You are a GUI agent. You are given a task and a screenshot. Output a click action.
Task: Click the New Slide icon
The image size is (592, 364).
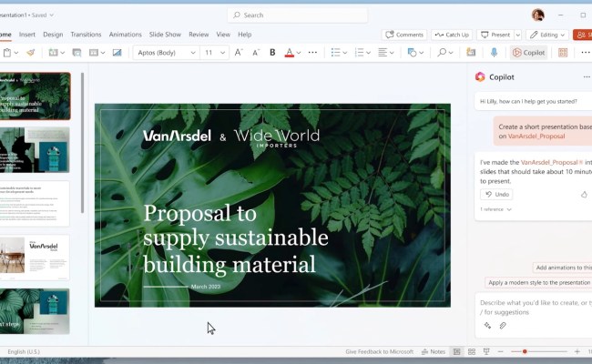pyautogui.click(x=53, y=53)
